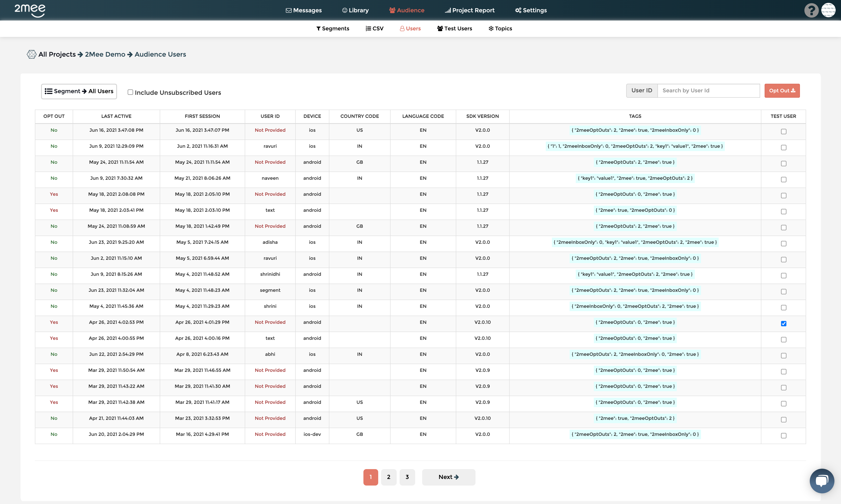The height and width of the screenshot is (504, 841).
Task: Check test user for Jun 9, 2021 12:29:09 PM row
Action: (x=784, y=147)
